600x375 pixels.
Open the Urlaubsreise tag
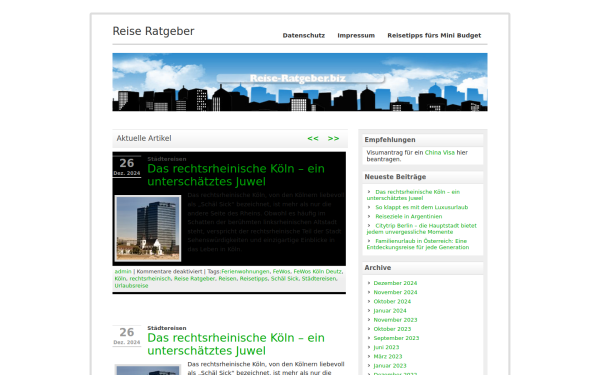[x=131, y=285]
